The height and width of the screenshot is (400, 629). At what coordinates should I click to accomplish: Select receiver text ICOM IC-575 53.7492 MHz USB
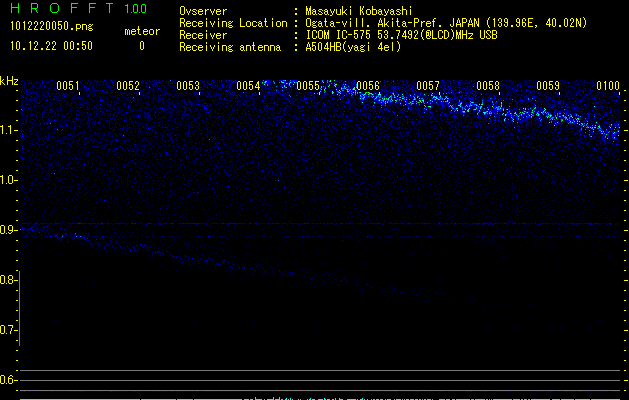(401, 35)
